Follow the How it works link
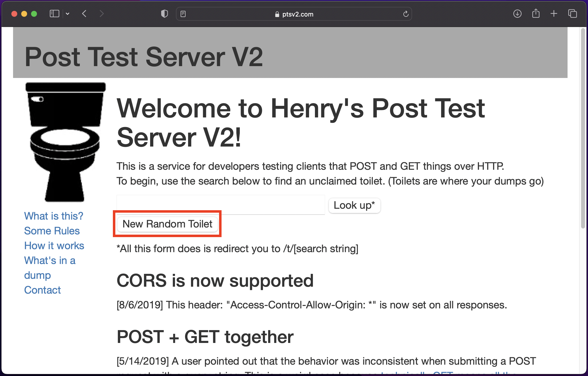The image size is (588, 376). point(54,245)
